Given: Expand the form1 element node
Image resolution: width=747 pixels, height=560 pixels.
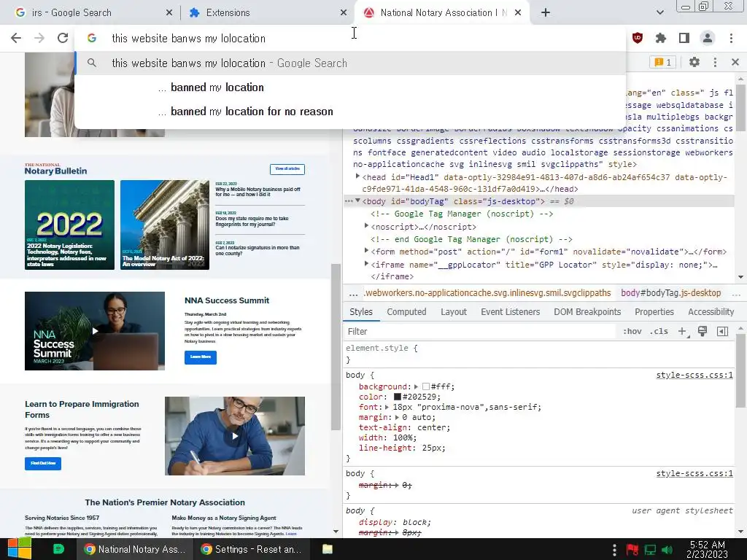Looking at the screenshot, I should click(366, 251).
